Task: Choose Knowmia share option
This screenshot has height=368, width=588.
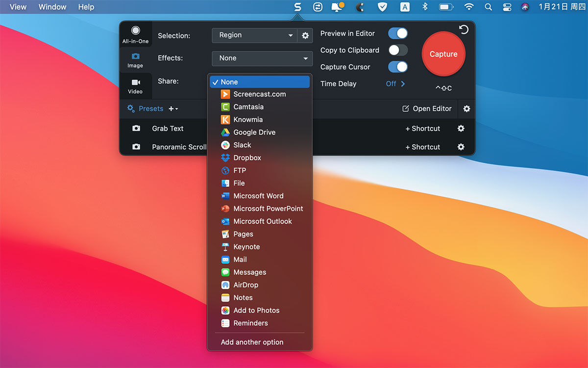Action: tap(260, 120)
